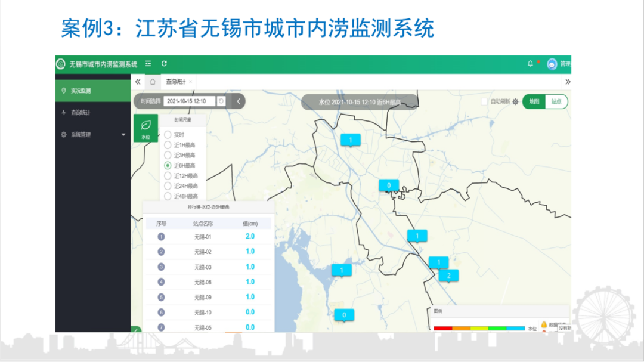Click the system logo icon
Screen dimensions: 644x362
pyautogui.click(x=61, y=64)
